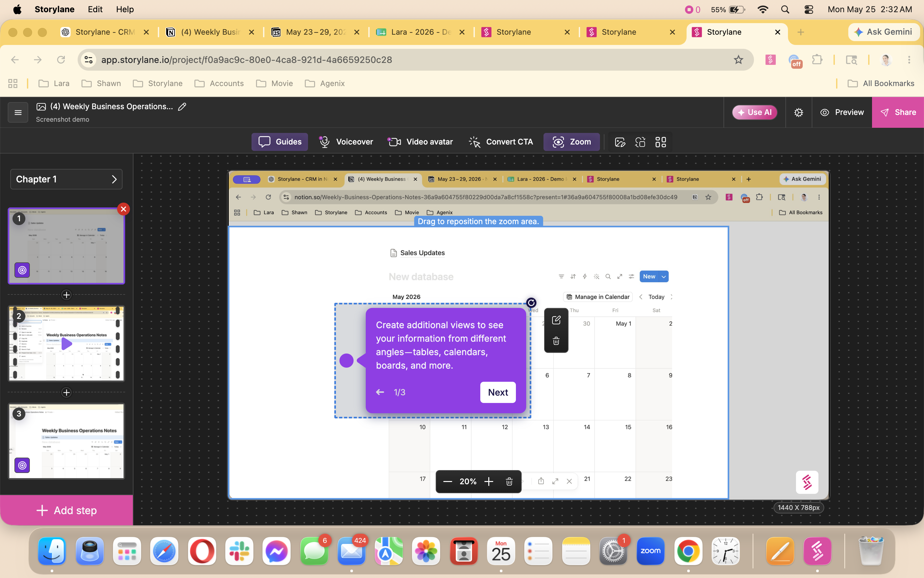Click the tooltip rotate handle
Image resolution: width=924 pixels, height=578 pixels.
coord(531,303)
